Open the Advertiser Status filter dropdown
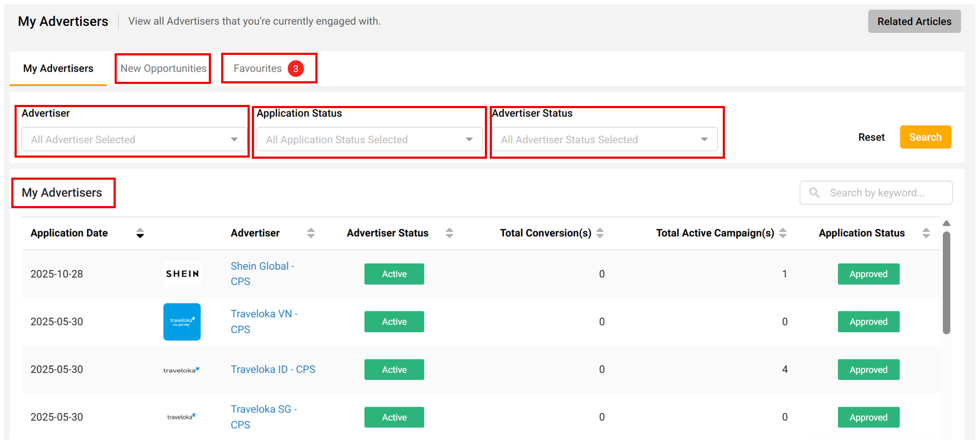The height and width of the screenshot is (445, 980). pyautogui.click(x=604, y=139)
